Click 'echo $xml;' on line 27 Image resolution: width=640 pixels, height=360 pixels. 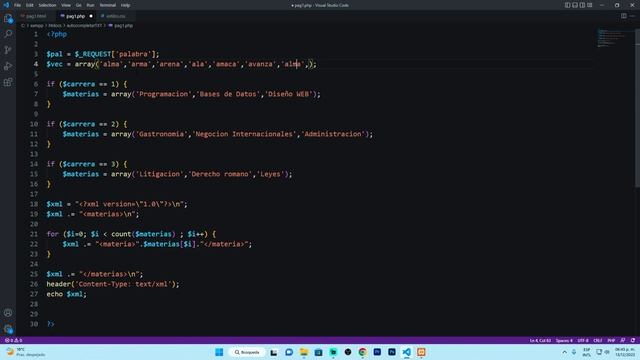pos(67,294)
